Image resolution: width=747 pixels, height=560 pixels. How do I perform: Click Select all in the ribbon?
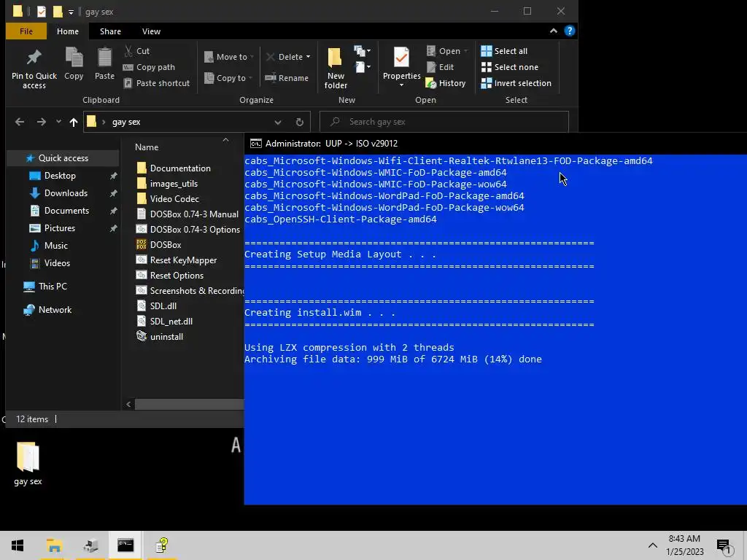coord(504,51)
